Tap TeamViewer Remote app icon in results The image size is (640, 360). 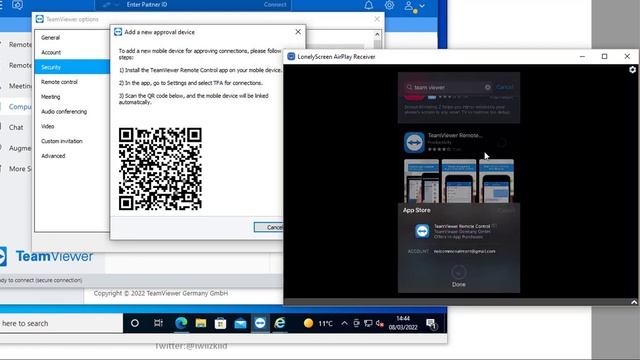click(414, 142)
